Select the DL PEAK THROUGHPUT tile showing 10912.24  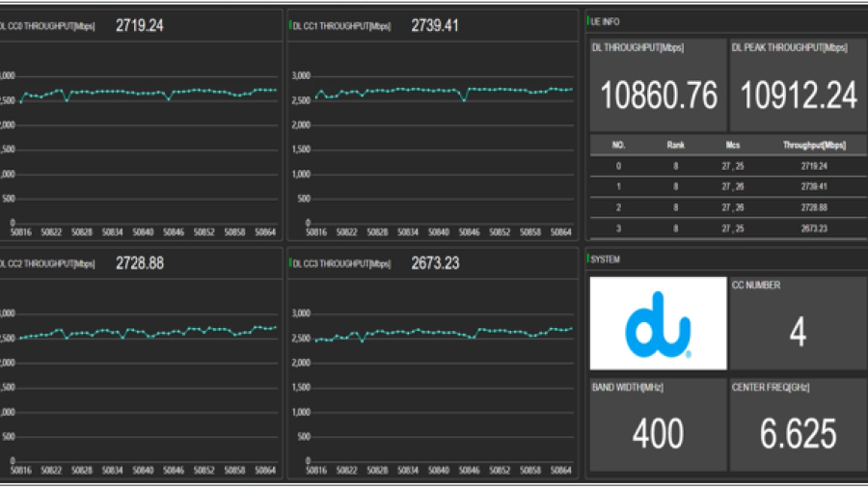click(x=798, y=85)
